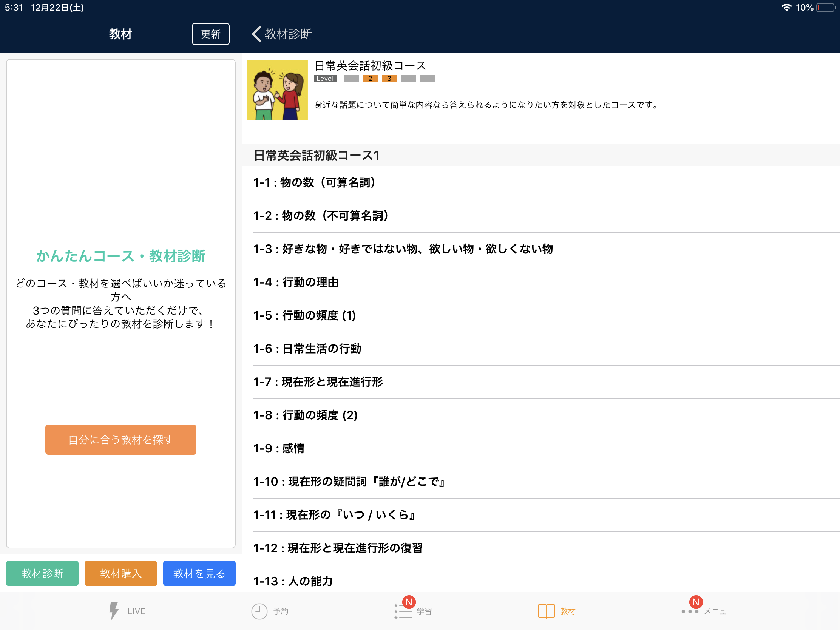The width and height of the screenshot is (840, 630).
Task: Open the メニュー three-dots icon
Action: pyautogui.click(x=690, y=611)
